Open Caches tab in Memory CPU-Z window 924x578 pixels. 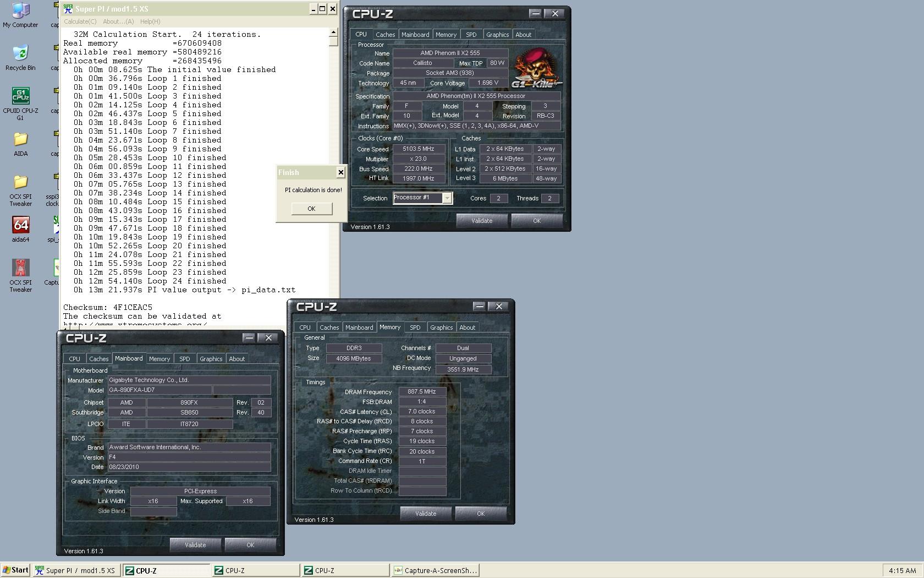[329, 327]
